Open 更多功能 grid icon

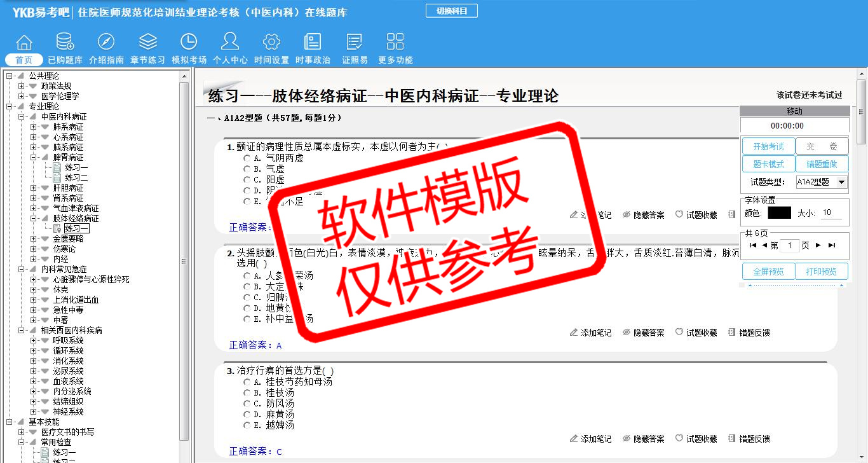coord(395,42)
